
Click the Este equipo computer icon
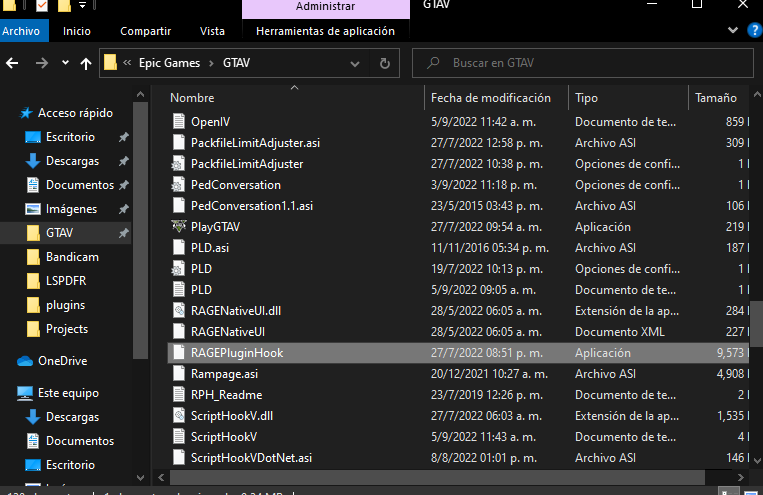tap(27, 393)
